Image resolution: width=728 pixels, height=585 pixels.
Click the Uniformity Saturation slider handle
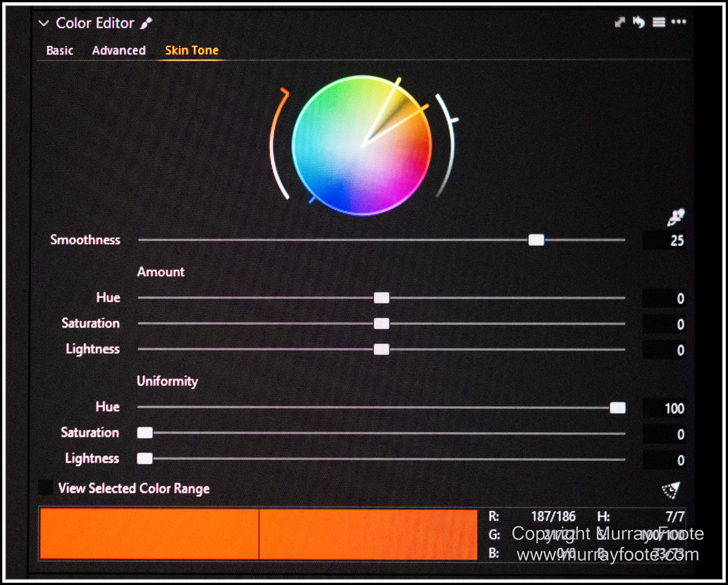click(145, 433)
